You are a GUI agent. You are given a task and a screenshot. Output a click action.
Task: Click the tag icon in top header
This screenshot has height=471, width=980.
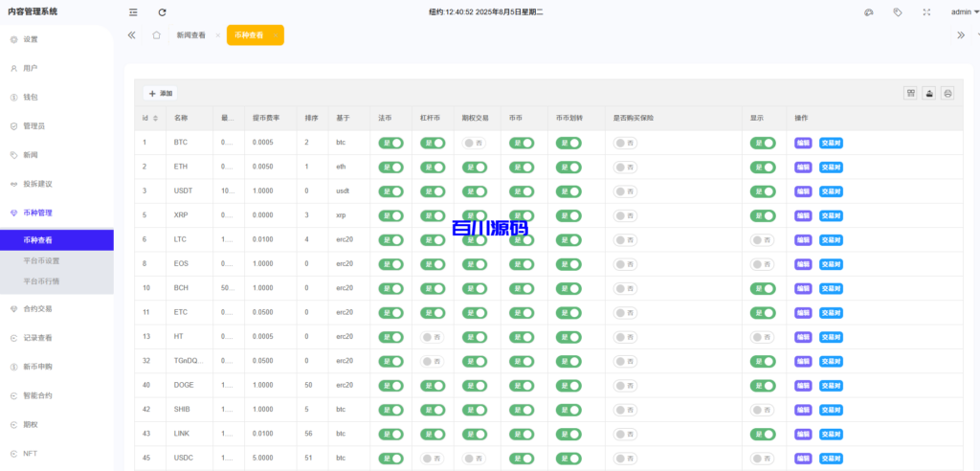[x=897, y=12]
